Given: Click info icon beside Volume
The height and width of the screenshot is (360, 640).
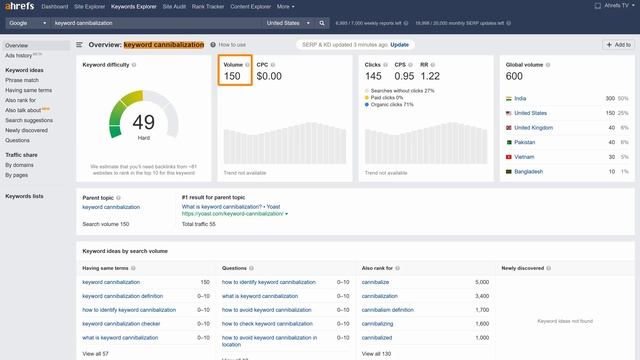Looking at the screenshot, I should point(247,65).
